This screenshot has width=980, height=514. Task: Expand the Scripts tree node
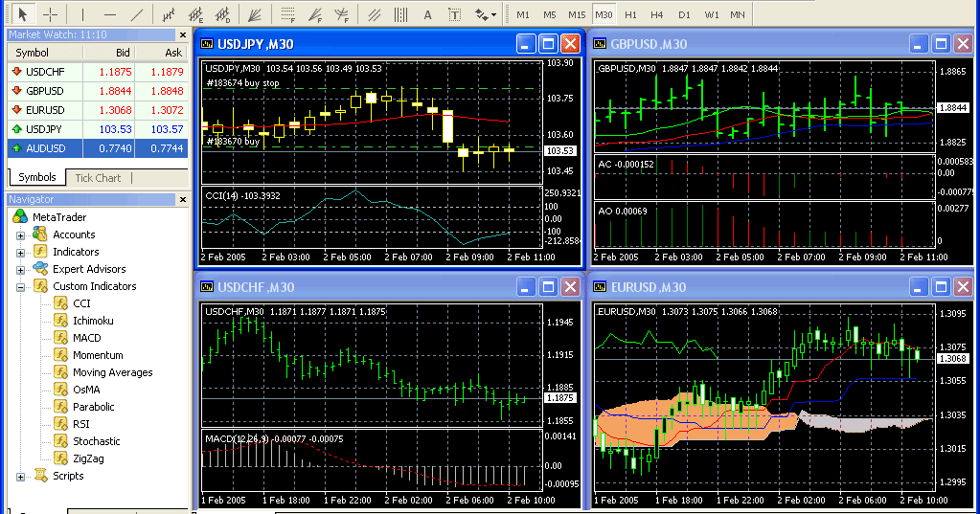tap(21, 477)
